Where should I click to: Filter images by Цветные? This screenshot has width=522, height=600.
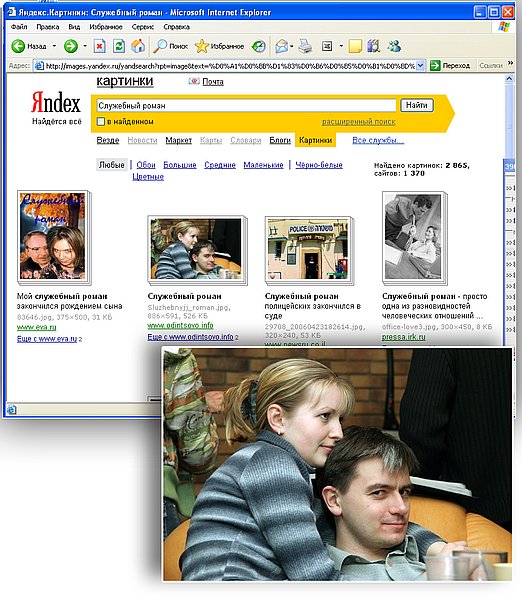click(x=148, y=177)
